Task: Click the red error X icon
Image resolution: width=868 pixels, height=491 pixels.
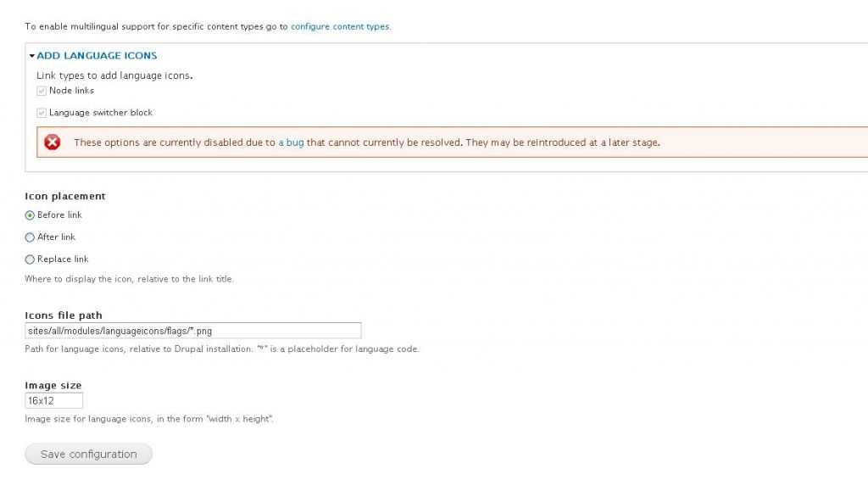Action: [53, 142]
